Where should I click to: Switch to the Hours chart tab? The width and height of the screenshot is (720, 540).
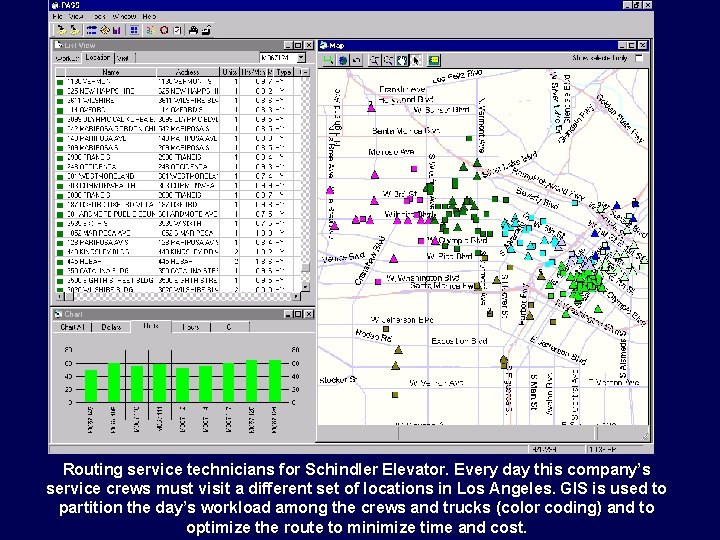tap(191, 327)
